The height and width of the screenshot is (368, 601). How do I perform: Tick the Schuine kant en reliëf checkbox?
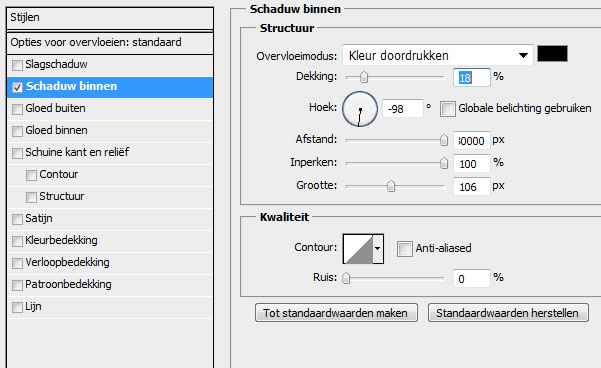17,153
